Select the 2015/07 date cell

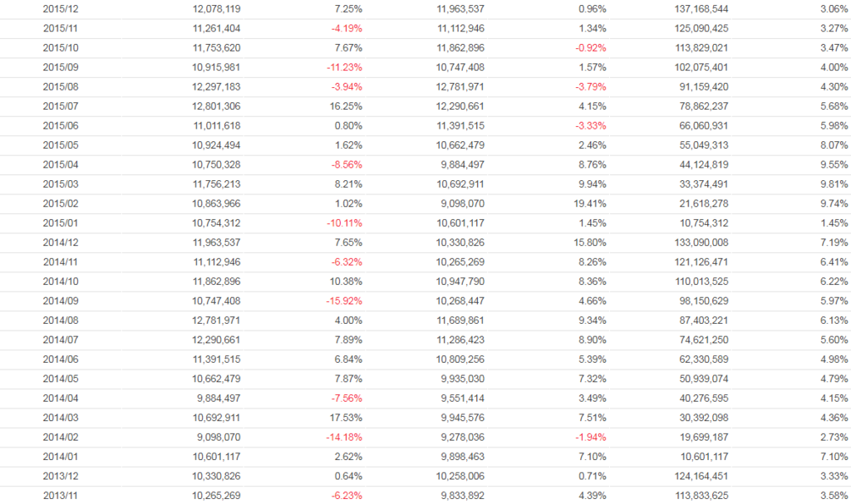(60, 106)
